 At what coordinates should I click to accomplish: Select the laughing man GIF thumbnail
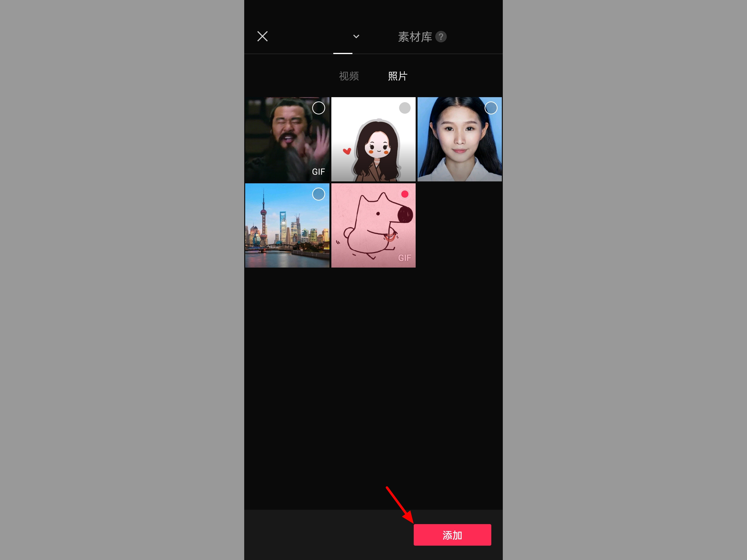(287, 138)
